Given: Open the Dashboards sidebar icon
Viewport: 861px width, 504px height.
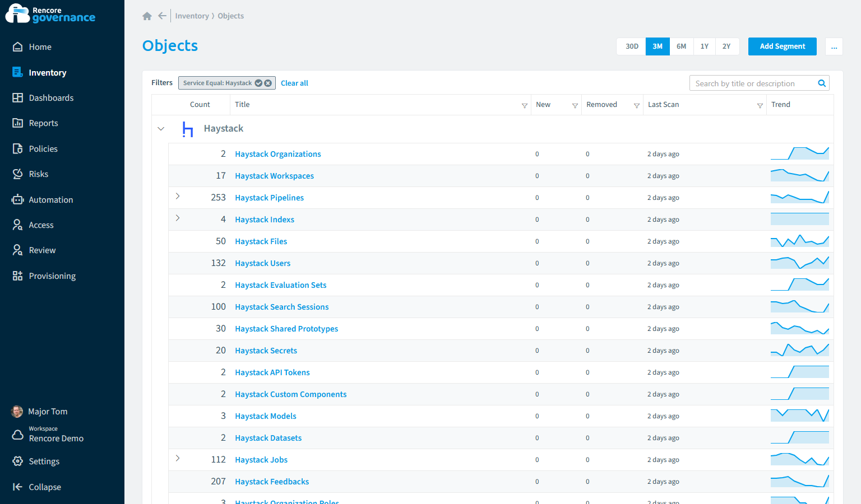Looking at the screenshot, I should click(x=18, y=98).
